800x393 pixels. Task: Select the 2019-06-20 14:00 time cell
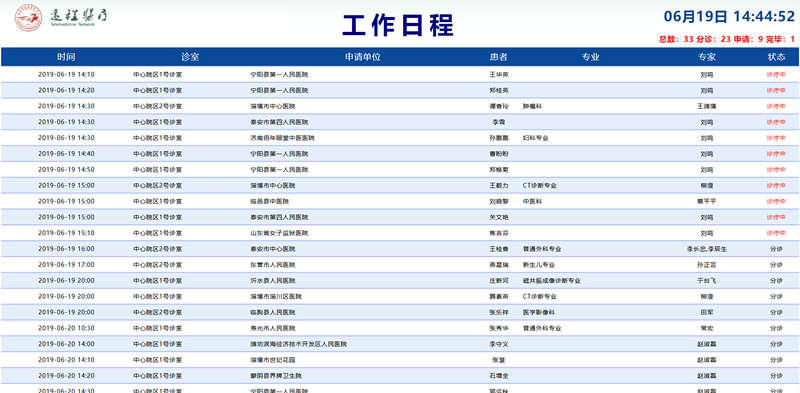tap(66, 344)
